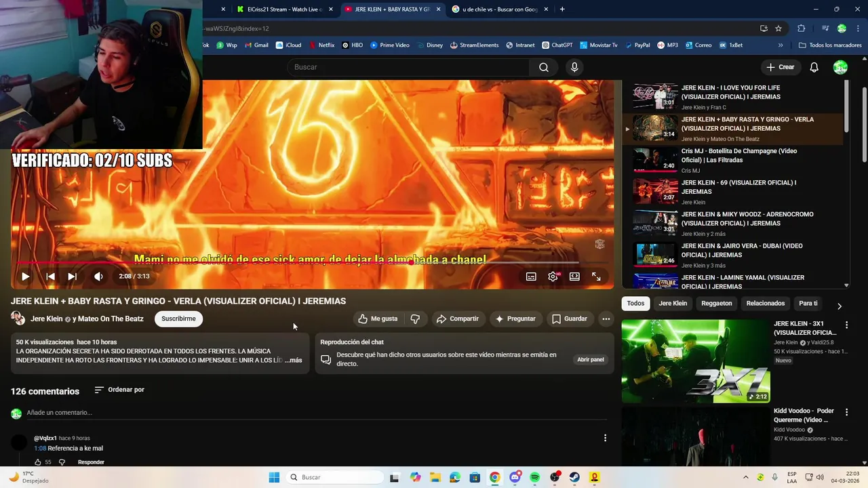Select the Relacionados filter chip
This screenshot has height=488, width=868.
click(766, 304)
